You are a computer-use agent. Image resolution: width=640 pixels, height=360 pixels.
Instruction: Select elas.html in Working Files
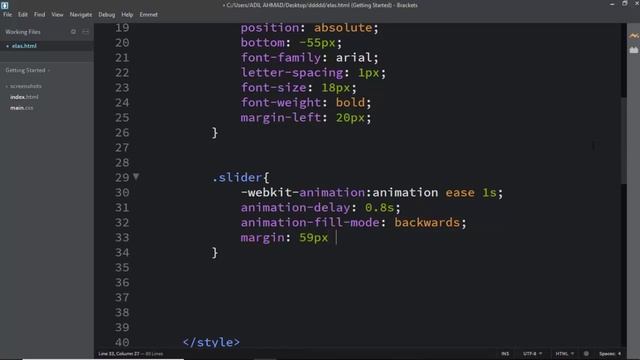[24, 46]
